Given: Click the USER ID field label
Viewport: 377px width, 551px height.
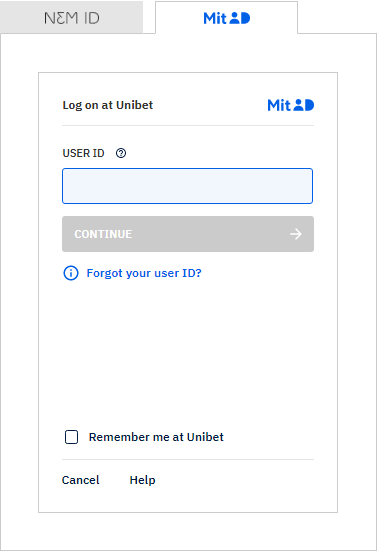Looking at the screenshot, I should coord(83,153).
